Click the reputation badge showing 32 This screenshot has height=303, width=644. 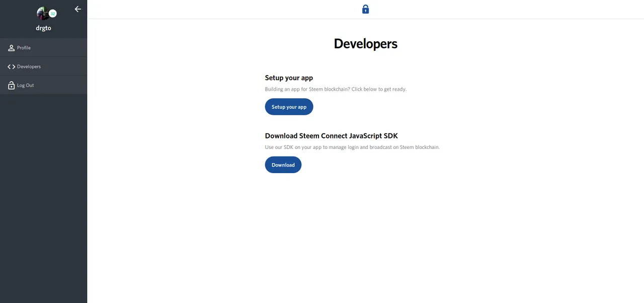click(52, 14)
